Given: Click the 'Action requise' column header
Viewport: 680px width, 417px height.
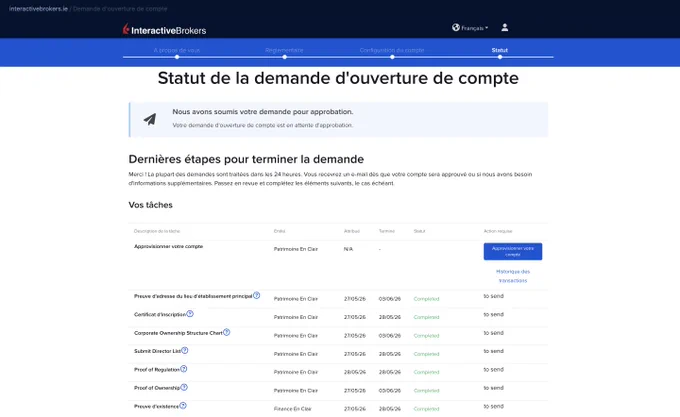Looking at the screenshot, I should point(498,231).
